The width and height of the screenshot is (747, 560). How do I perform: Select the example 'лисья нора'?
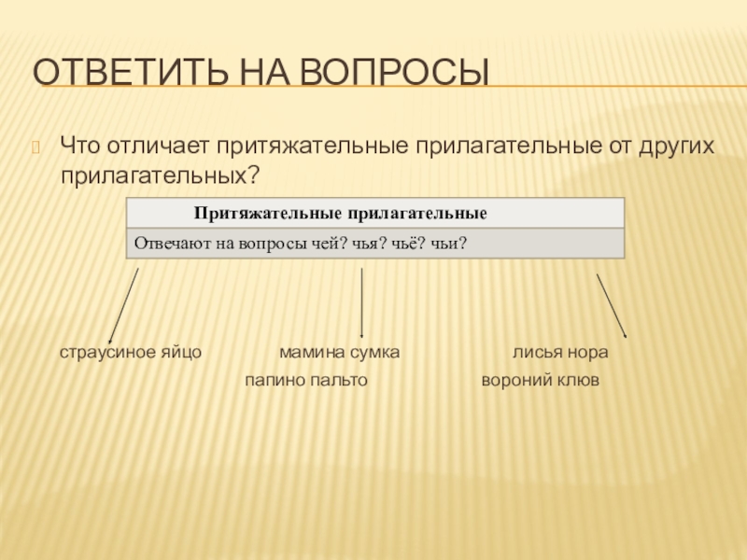[560, 353]
